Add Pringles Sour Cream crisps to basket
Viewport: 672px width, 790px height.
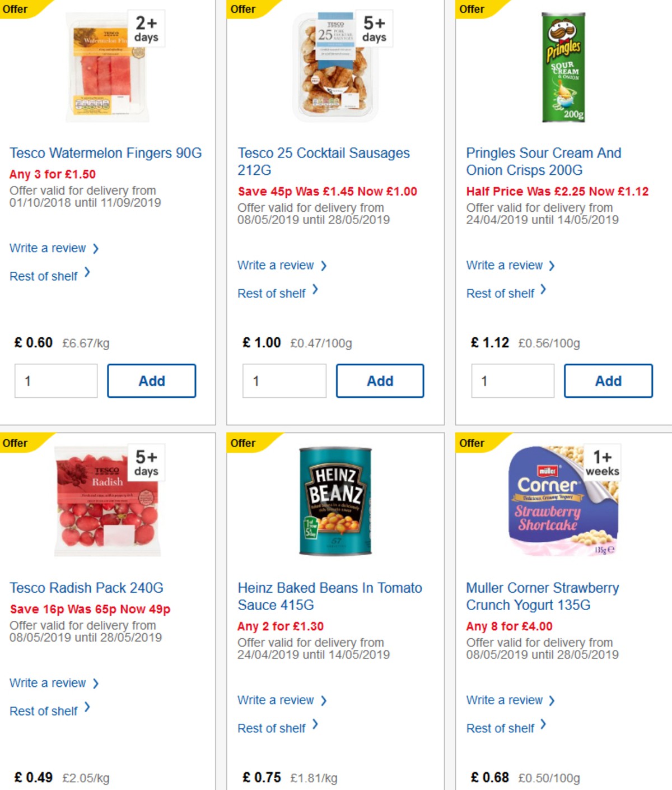click(x=608, y=380)
